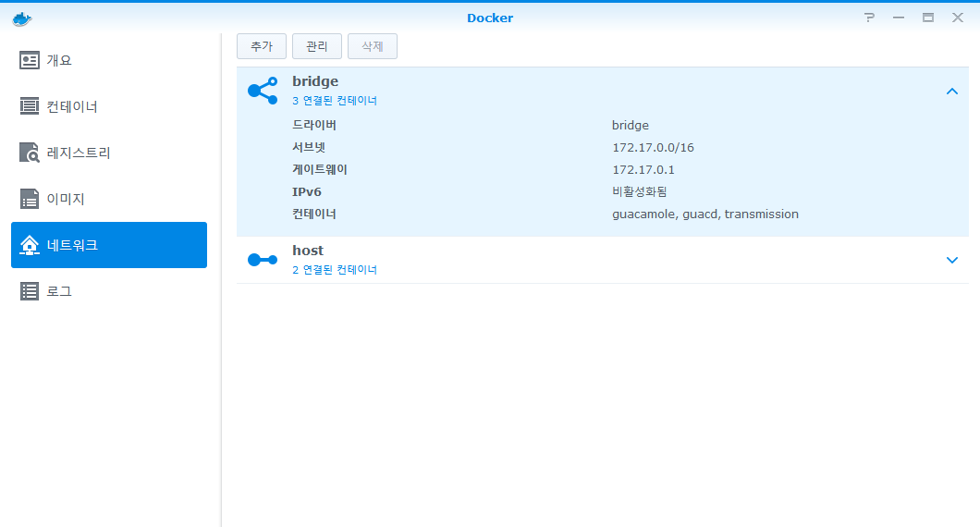This screenshot has width=980, height=527.
Task: Click the '3 연결된 컨테이너' link
Action: click(335, 101)
